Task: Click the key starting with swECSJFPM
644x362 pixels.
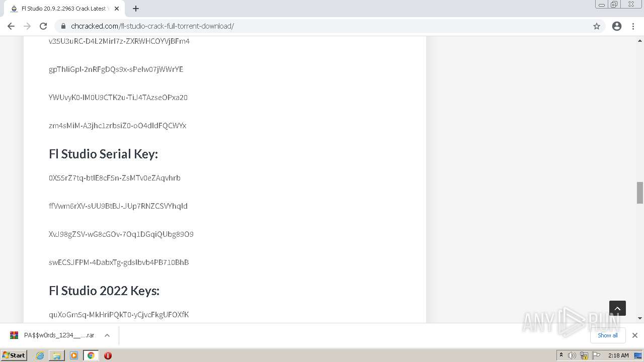Action: [119, 262]
